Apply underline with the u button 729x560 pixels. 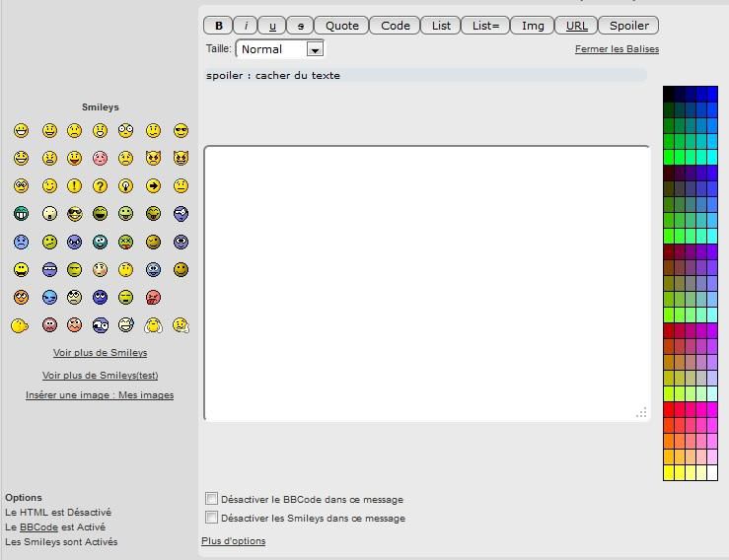(272, 26)
